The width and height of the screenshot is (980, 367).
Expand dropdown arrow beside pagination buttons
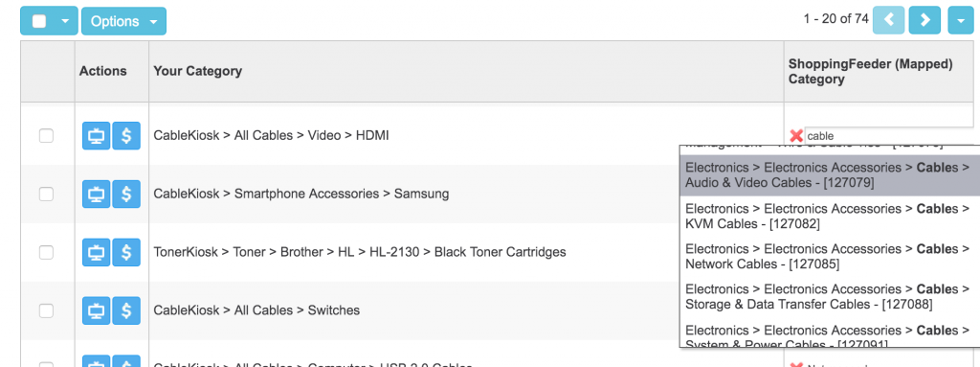[960, 21]
